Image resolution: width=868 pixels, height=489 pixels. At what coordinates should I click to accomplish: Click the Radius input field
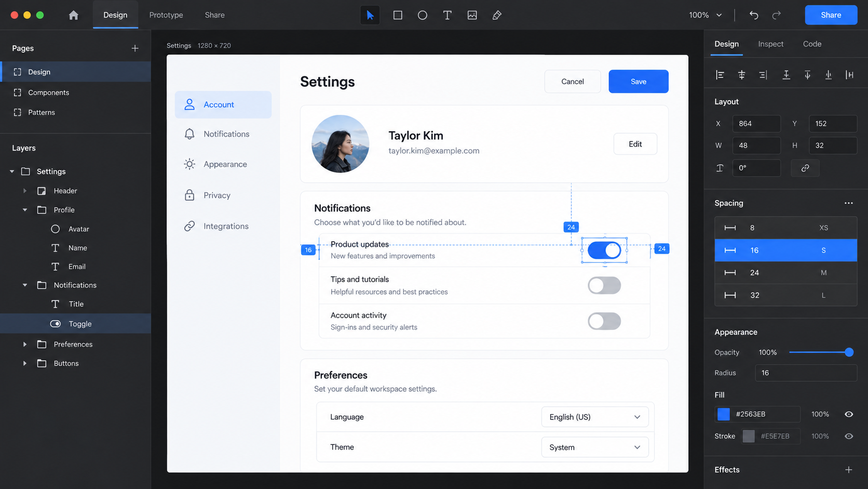pyautogui.click(x=806, y=373)
